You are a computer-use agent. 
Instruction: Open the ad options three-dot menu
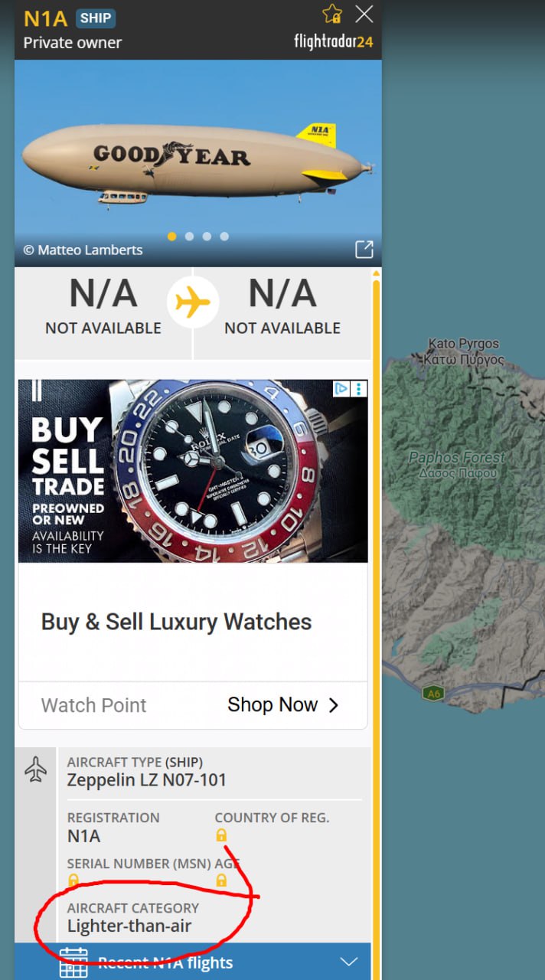pyautogui.click(x=359, y=389)
